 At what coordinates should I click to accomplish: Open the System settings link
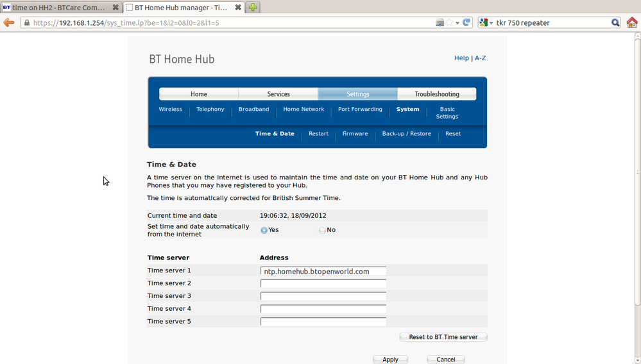[x=407, y=110]
